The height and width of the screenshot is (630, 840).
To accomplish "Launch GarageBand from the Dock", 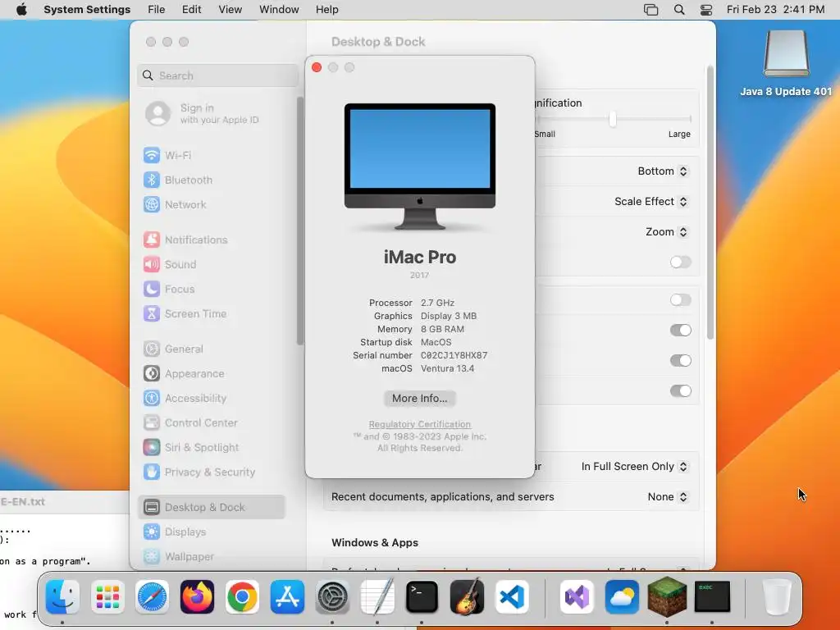I will [x=467, y=597].
